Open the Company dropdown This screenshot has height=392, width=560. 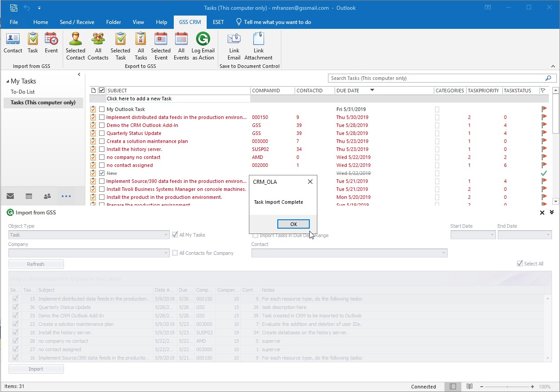166,253
